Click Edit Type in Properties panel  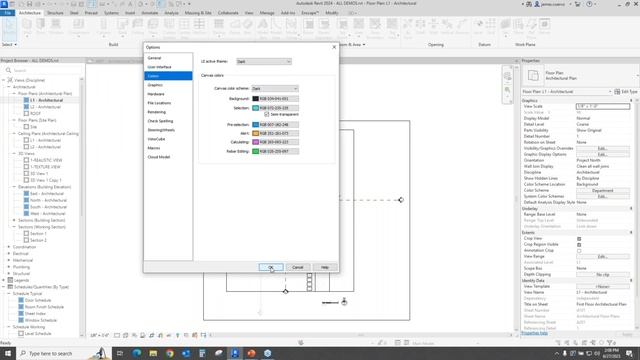[x=625, y=92]
